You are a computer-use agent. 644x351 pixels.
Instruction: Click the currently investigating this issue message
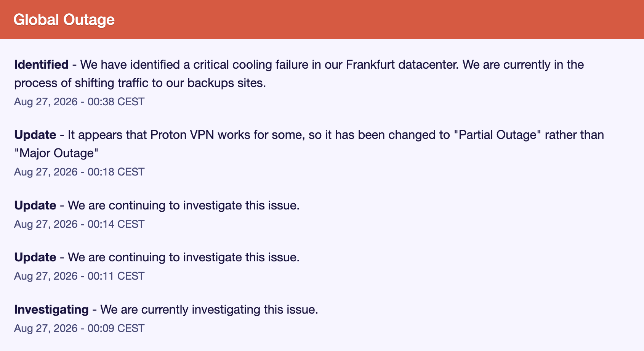(x=209, y=309)
